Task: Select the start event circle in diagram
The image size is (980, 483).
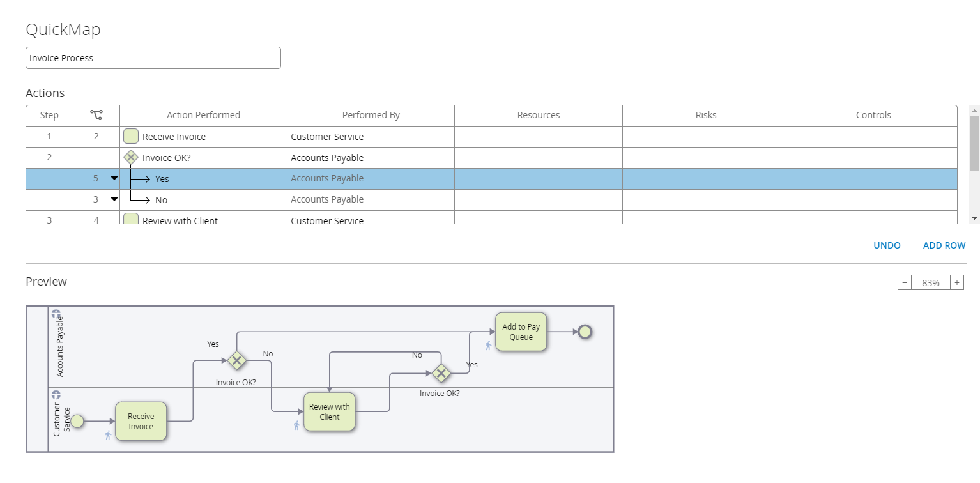Action: (x=77, y=421)
